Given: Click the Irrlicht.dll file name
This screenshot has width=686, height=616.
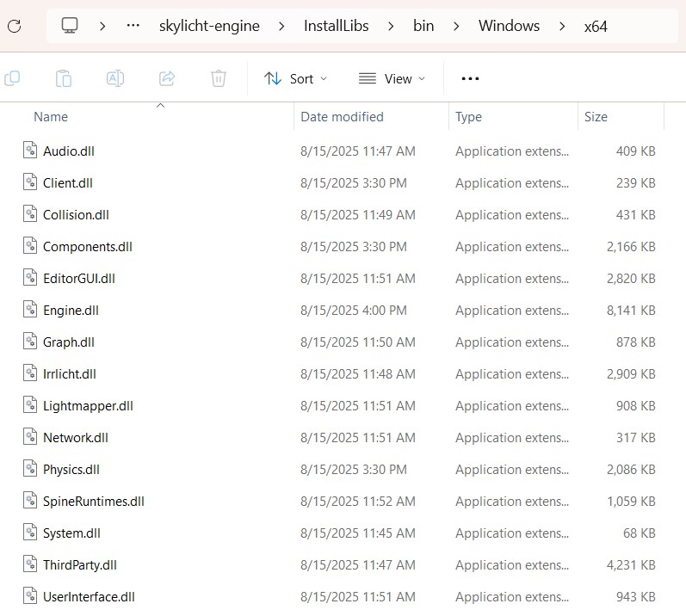Looking at the screenshot, I should (70, 374).
